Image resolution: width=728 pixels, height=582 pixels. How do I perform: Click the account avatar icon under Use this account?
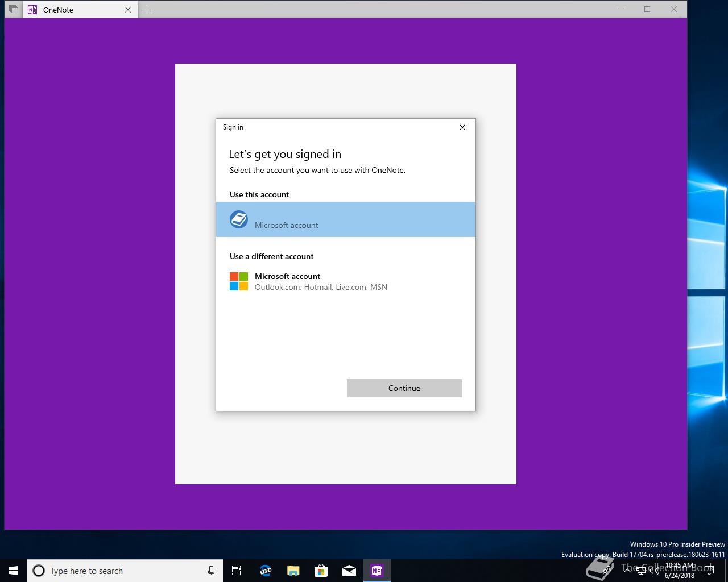pos(239,219)
